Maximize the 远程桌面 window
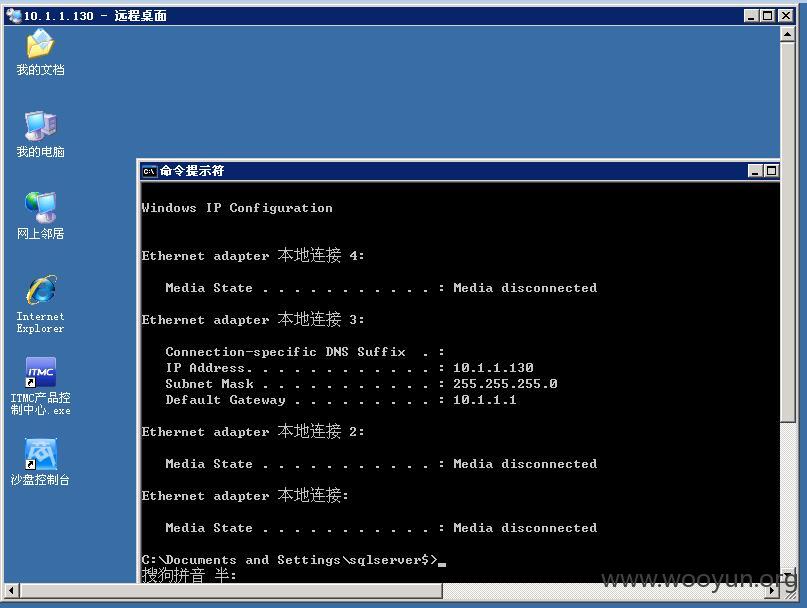 pyautogui.click(x=767, y=16)
